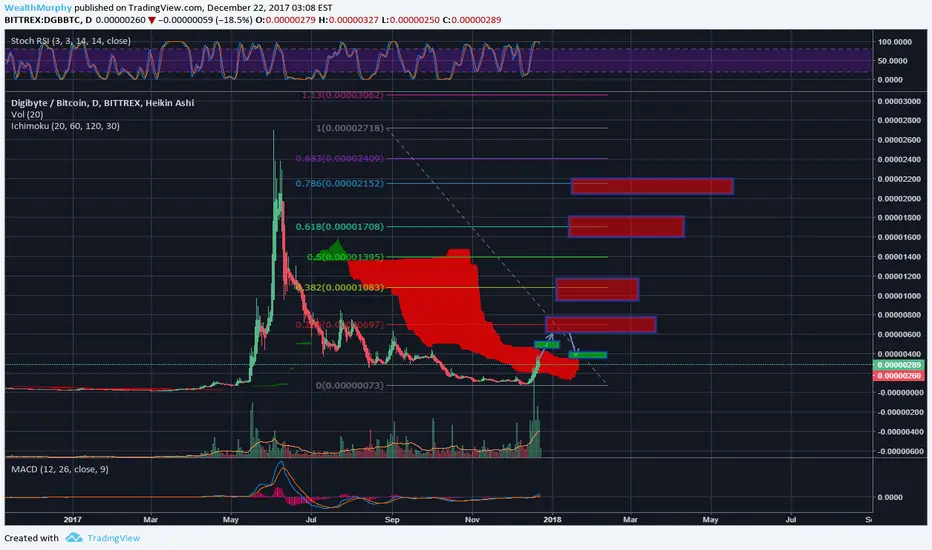The width and height of the screenshot is (932, 550).
Task: Click the 100.0000 Stoch RSI scale value
Action: click(x=895, y=42)
